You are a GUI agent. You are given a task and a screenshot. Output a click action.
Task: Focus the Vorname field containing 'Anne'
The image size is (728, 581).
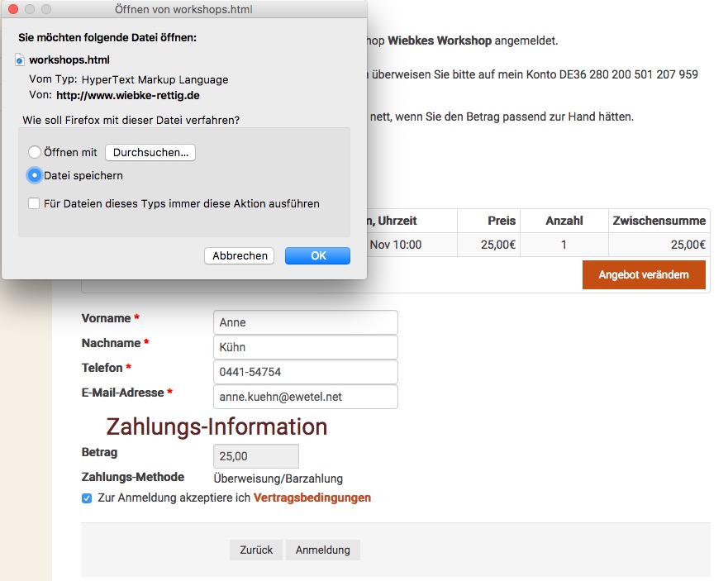pos(305,322)
